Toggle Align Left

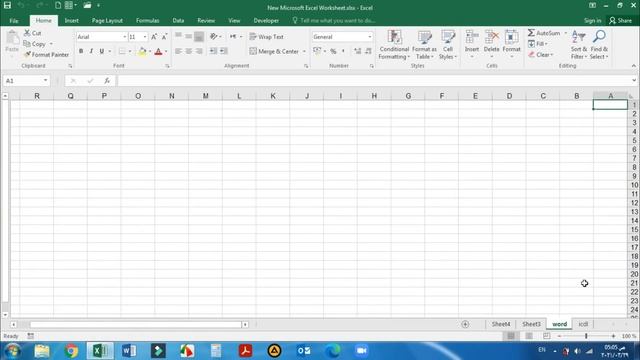click(178, 51)
